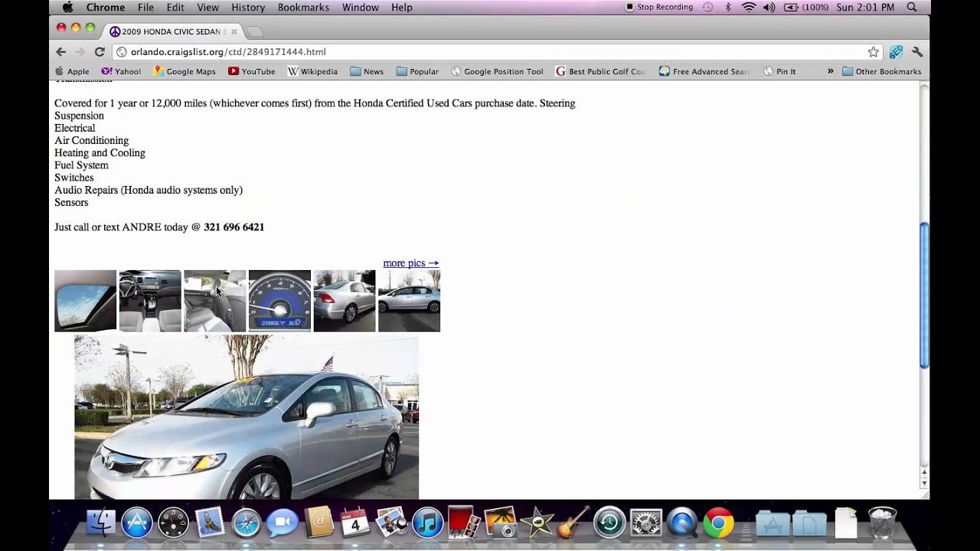980x551 pixels.
Task: View the sunroof thumbnail photo
Action: tap(85, 301)
